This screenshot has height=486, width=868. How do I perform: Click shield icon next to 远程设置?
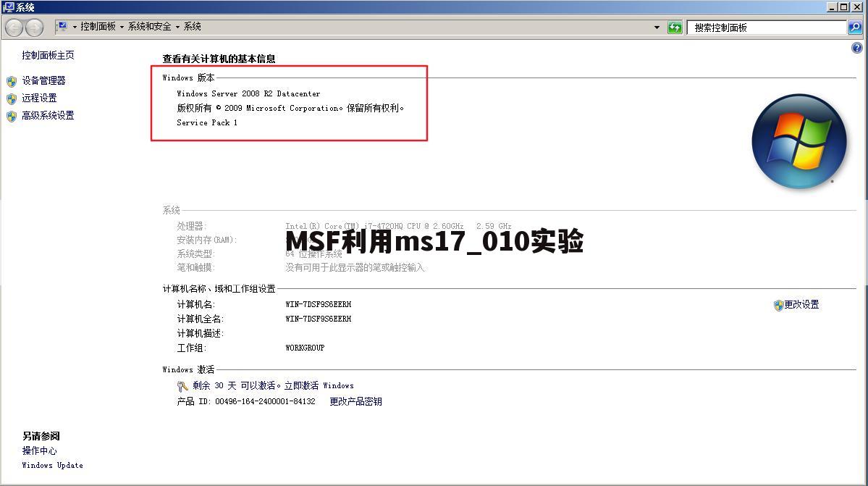point(12,99)
